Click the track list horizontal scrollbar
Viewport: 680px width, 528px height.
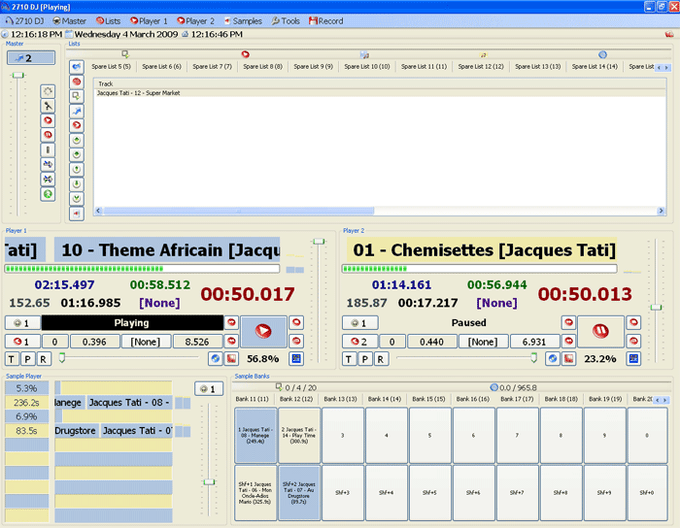379,211
